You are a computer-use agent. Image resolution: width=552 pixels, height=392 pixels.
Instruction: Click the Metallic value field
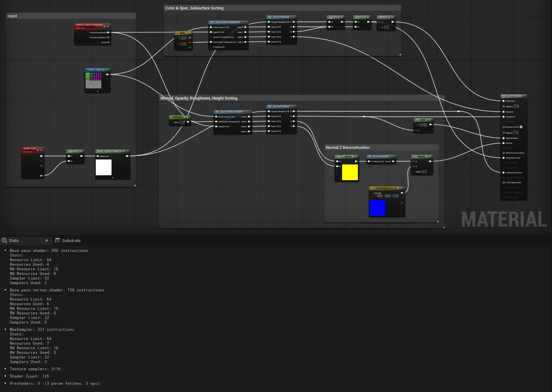coord(516,106)
